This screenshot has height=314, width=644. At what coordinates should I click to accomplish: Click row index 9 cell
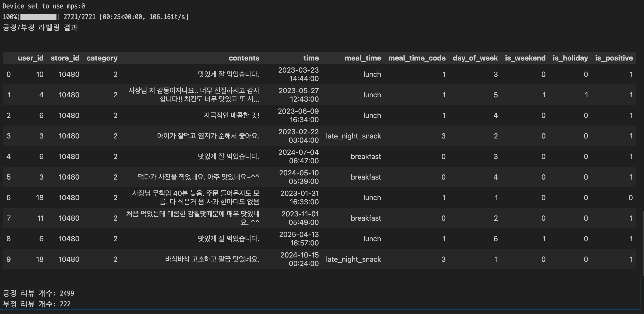8,259
